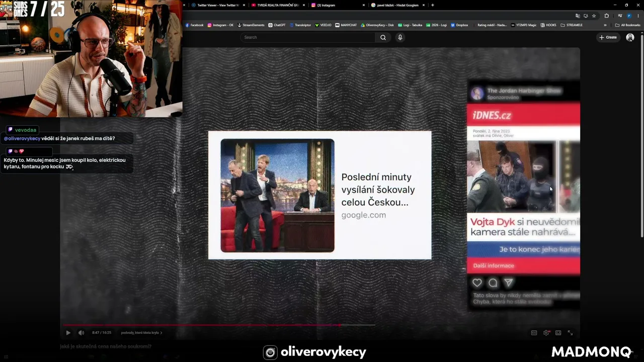Viewport: 644px width, 362px height.
Task: Open the YouTube Create menu
Action: point(608,37)
